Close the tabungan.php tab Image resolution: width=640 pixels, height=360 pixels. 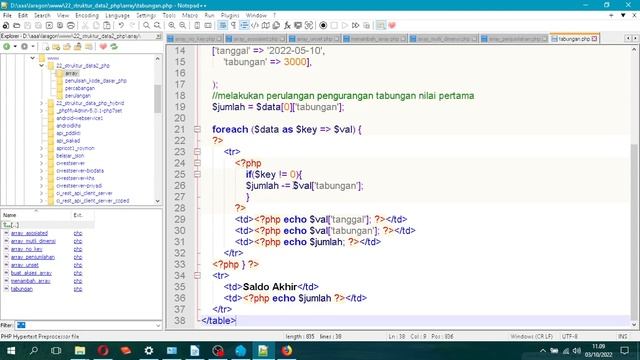coord(594,39)
